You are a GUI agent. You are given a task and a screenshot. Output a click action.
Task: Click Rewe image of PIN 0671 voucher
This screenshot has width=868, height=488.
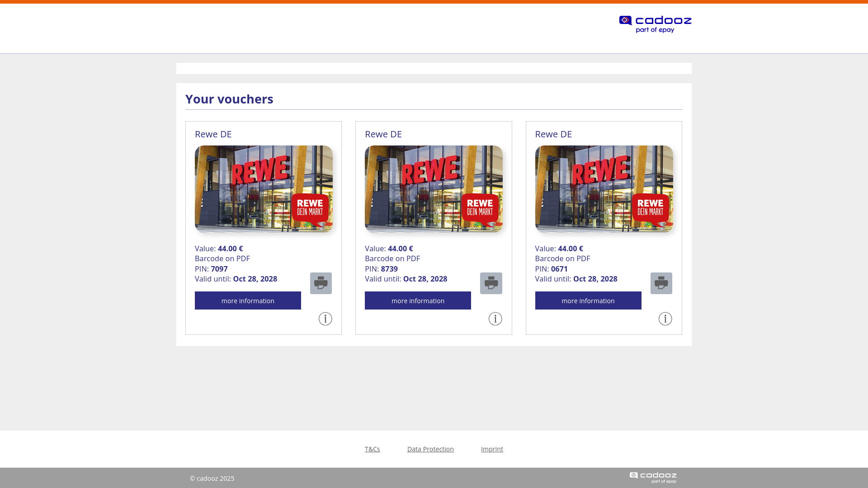pos(604,189)
